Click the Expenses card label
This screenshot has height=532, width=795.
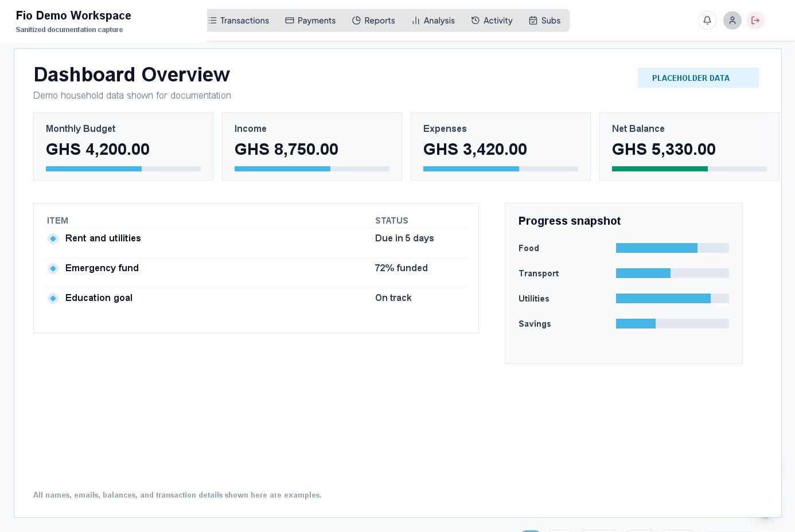pos(445,129)
